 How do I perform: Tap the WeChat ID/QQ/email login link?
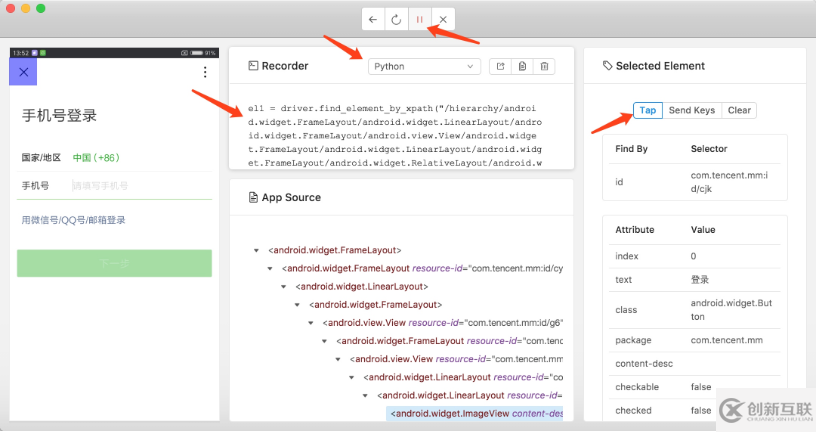click(x=73, y=220)
